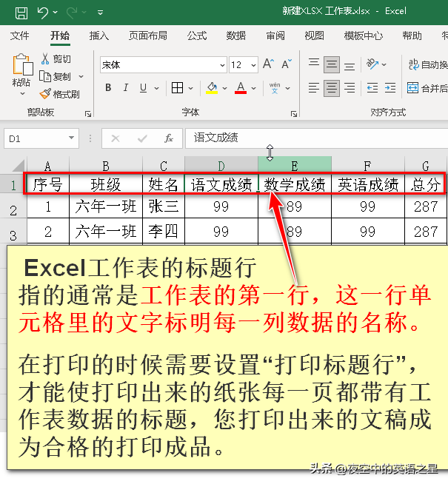Toggle Italic formatting
This screenshot has height=484, width=448.
[x=126, y=88]
